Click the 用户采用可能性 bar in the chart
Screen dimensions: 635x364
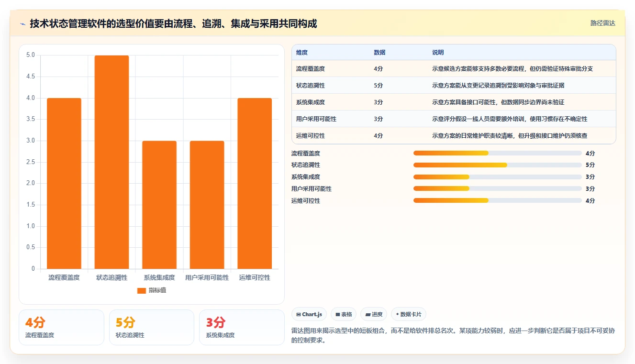point(207,205)
